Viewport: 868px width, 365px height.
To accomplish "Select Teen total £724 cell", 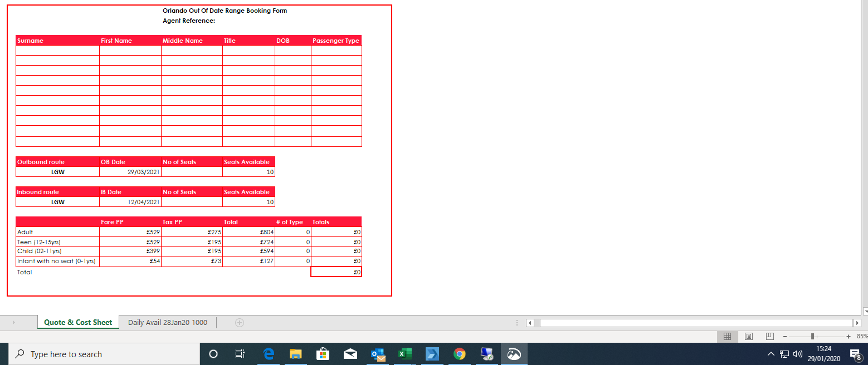I will (x=248, y=242).
